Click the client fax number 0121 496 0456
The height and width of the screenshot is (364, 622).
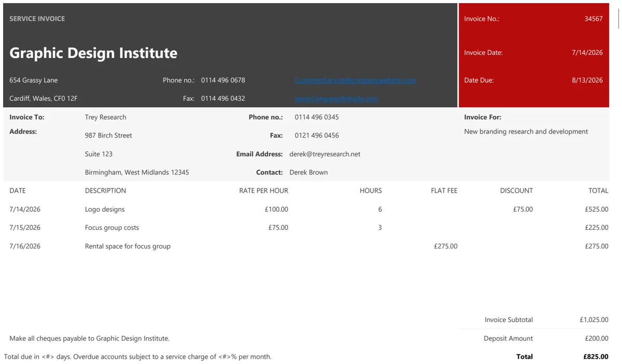pyautogui.click(x=317, y=135)
